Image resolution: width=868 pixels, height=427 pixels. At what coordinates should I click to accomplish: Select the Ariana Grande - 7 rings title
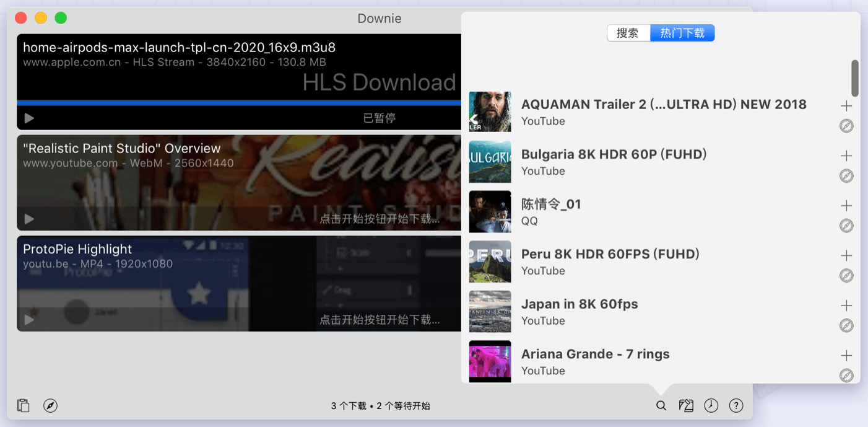[596, 354]
